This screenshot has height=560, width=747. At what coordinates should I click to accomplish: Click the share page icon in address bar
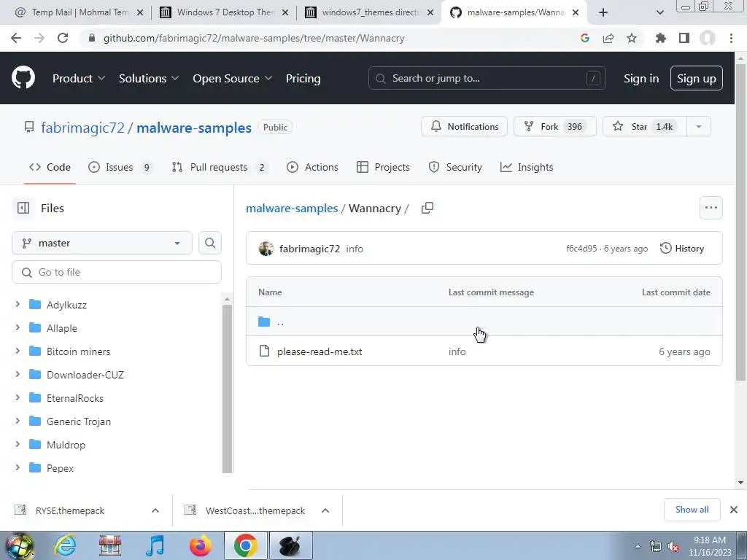(608, 38)
